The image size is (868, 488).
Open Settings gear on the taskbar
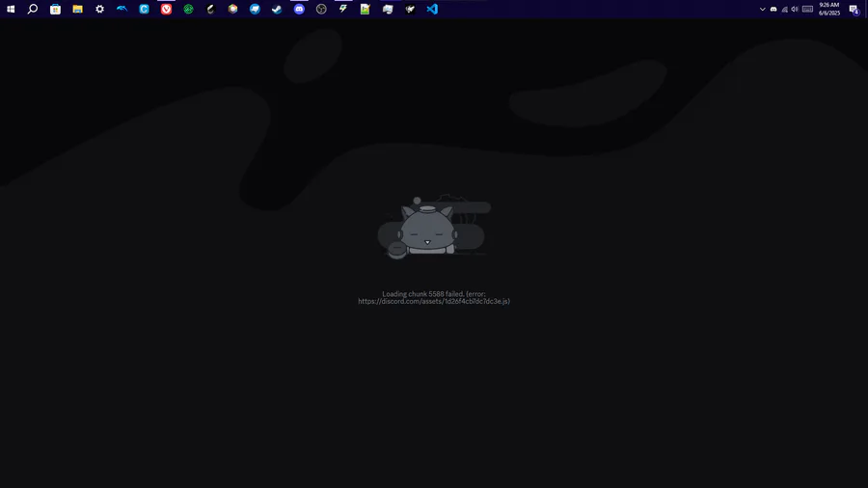(99, 9)
